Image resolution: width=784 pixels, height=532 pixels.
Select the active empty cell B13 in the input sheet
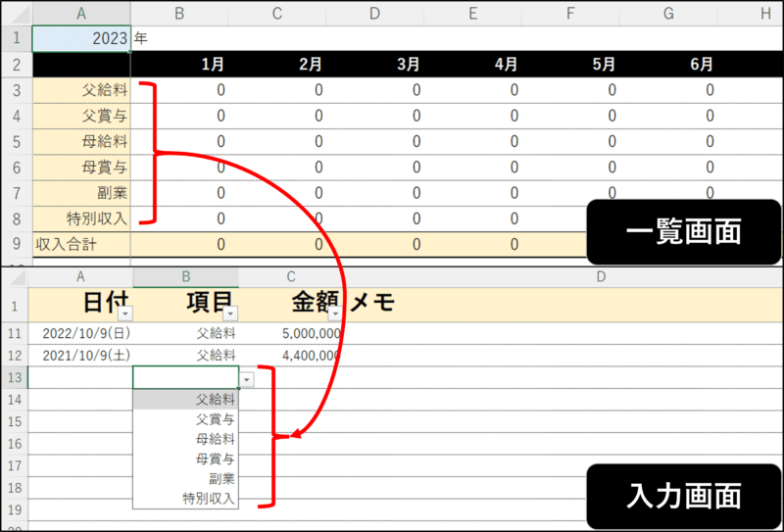point(186,377)
